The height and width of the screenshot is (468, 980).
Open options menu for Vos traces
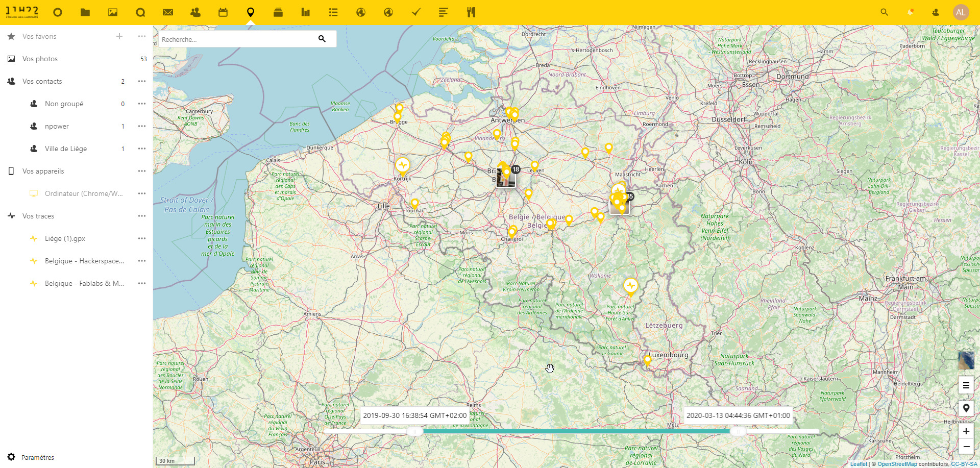142,216
